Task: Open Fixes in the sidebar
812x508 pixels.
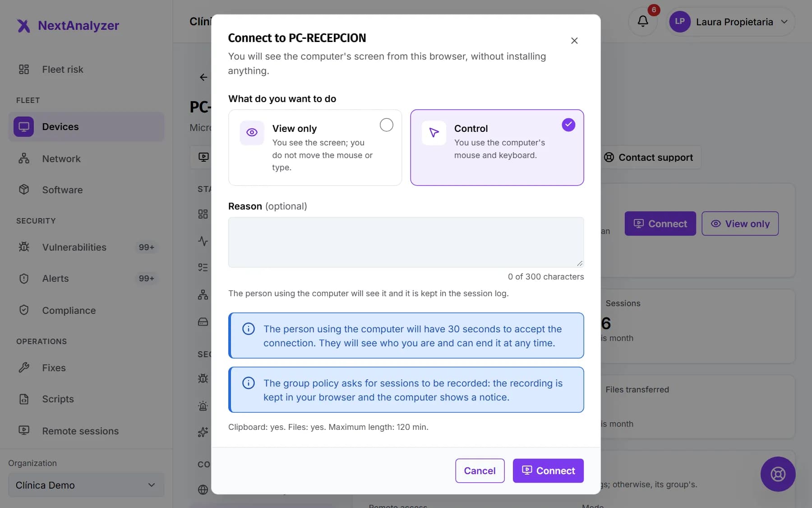Action: click(86, 368)
